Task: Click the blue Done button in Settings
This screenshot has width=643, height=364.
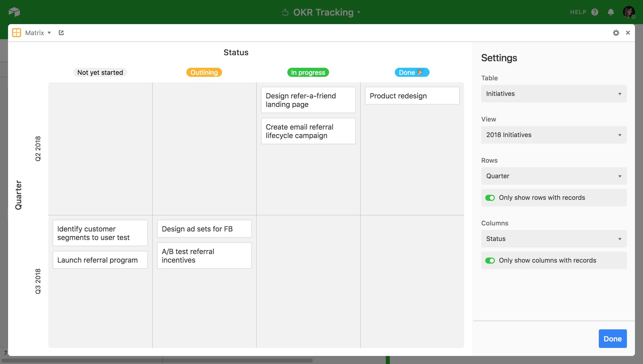Action: [x=613, y=339]
